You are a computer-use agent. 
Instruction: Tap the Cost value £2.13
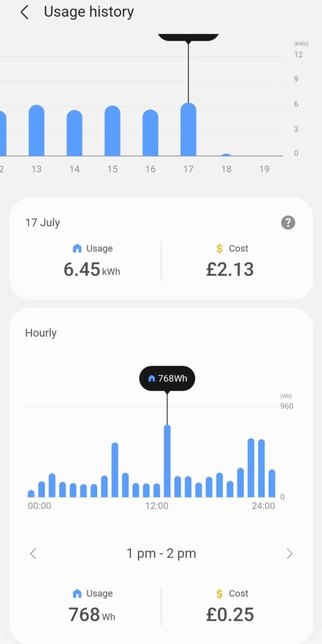(230, 268)
